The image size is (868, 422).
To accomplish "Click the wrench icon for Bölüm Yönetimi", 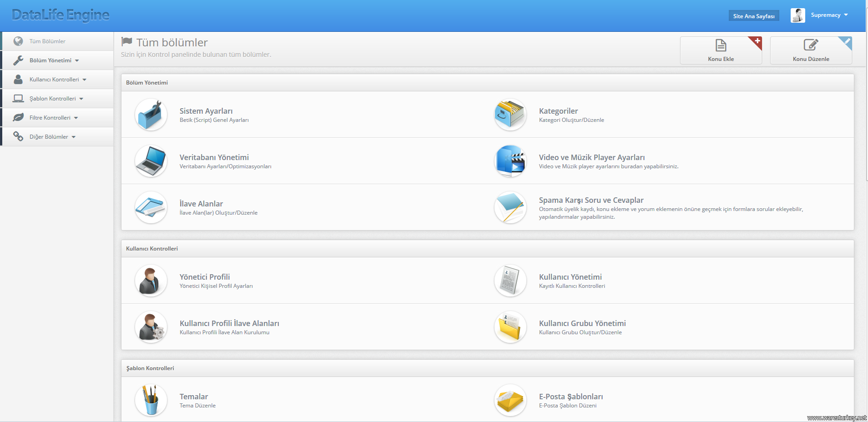I will 18,60.
